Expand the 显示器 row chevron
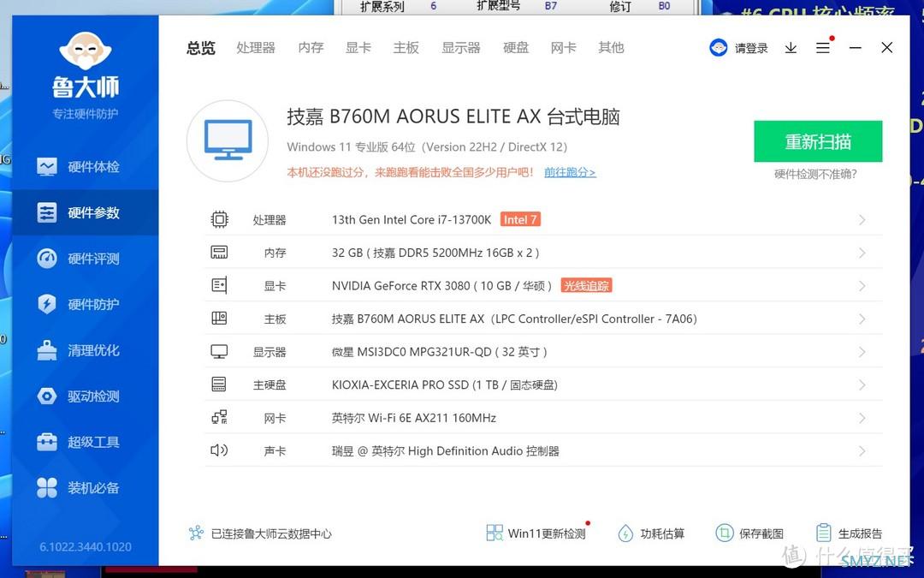 (862, 352)
